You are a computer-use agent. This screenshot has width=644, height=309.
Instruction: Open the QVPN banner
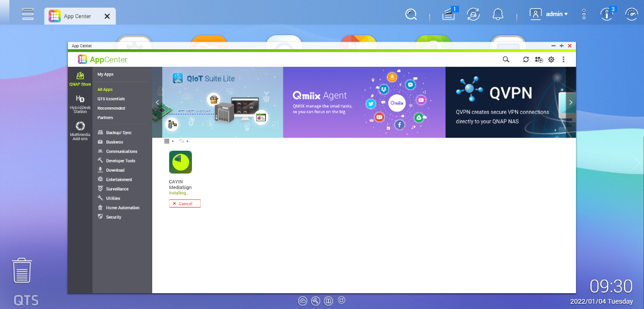coord(506,103)
